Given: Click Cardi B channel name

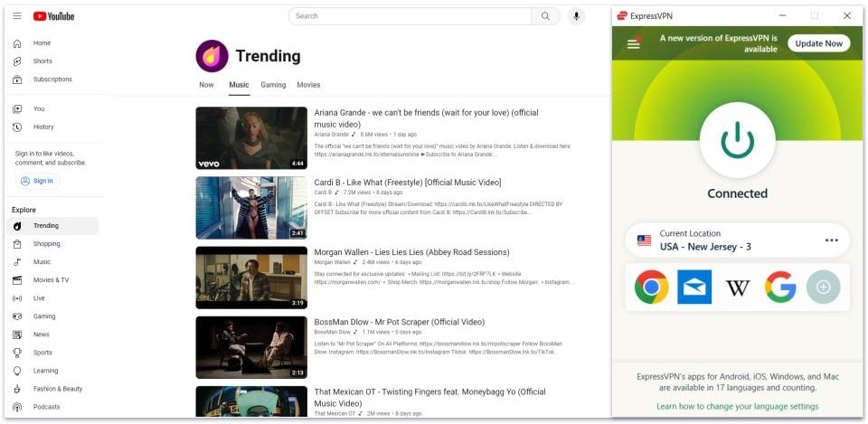Looking at the screenshot, I should [x=324, y=193].
